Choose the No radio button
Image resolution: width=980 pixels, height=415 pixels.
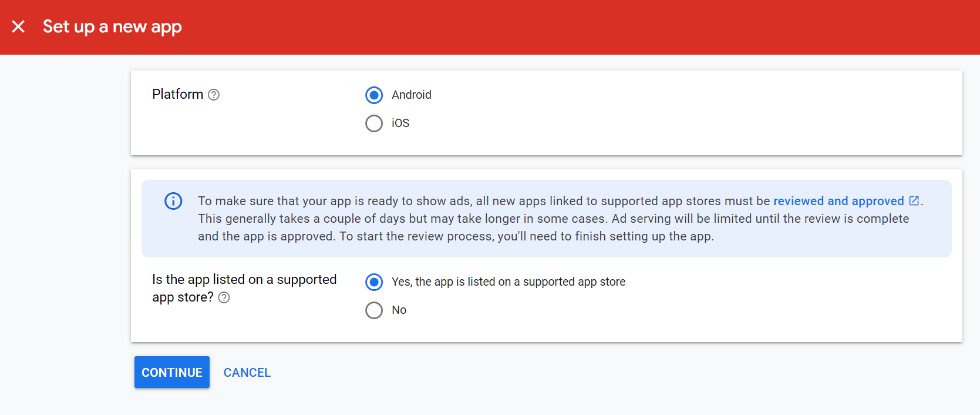point(374,310)
